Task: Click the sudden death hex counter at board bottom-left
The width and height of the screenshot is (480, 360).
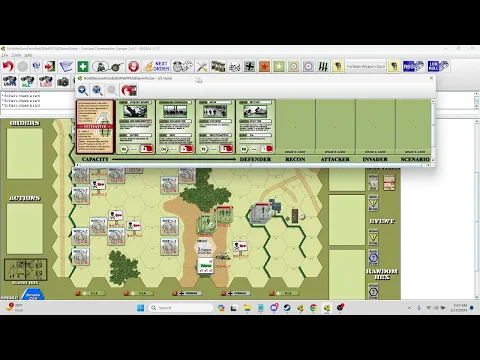Action: (x=33, y=295)
